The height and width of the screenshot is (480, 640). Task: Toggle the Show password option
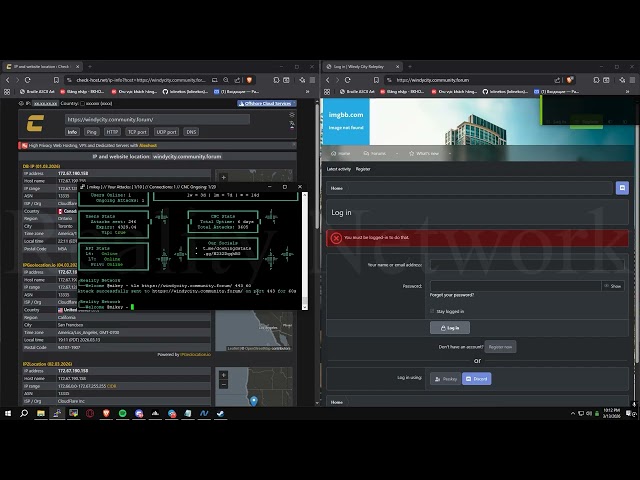pyautogui.click(x=614, y=286)
